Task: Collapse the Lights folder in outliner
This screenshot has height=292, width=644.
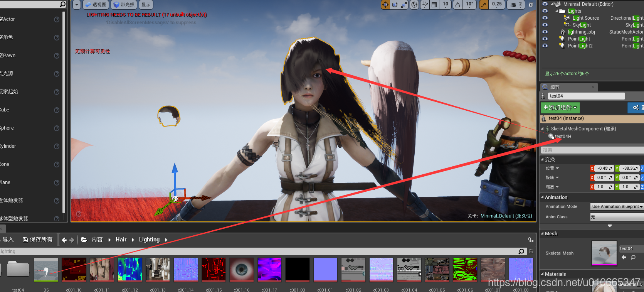Action: pyautogui.click(x=557, y=11)
